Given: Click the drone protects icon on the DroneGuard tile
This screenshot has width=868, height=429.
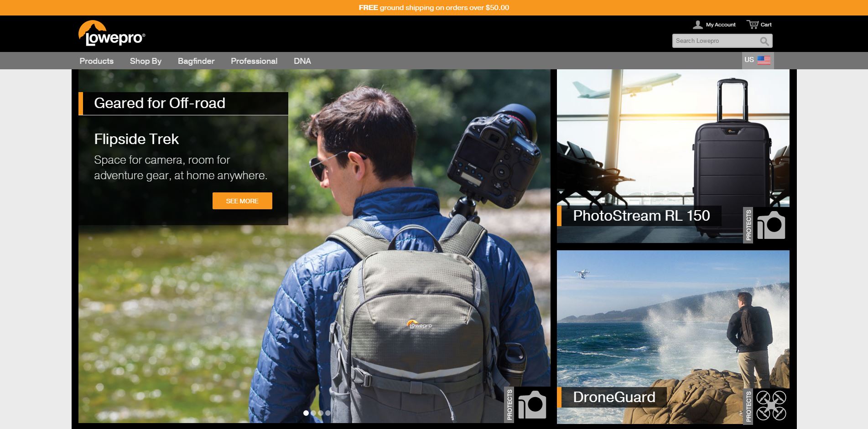Looking at the screenshot, I should click(x=771, y=405).
